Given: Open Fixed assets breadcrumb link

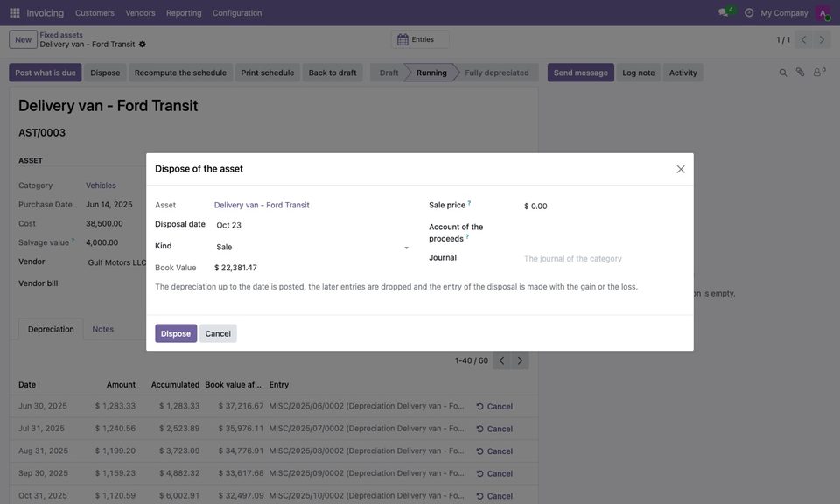Looking at the screenshot, I should [x=61, y=35].
